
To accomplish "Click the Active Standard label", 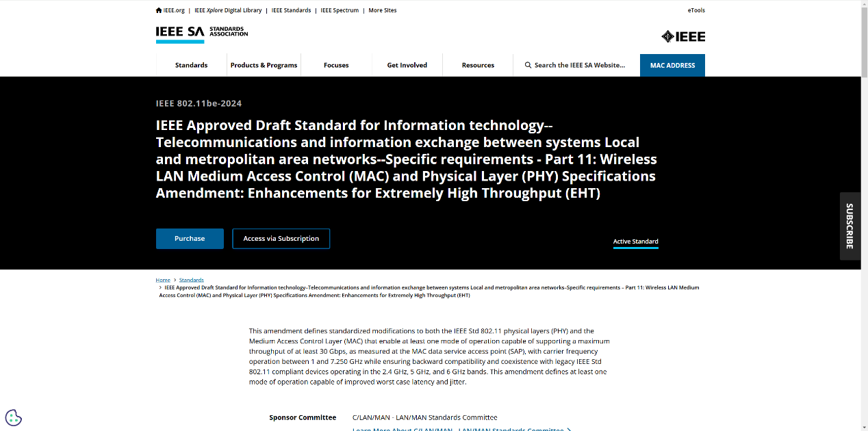I will [x=635, y=241].
